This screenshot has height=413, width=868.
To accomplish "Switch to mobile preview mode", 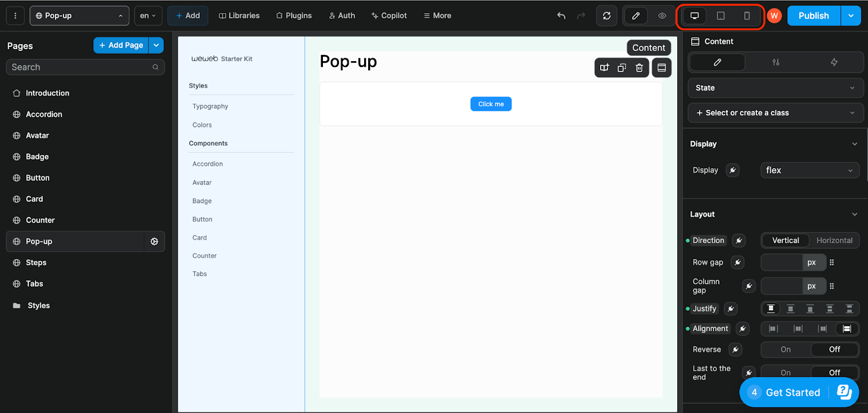I will point(747,15).
